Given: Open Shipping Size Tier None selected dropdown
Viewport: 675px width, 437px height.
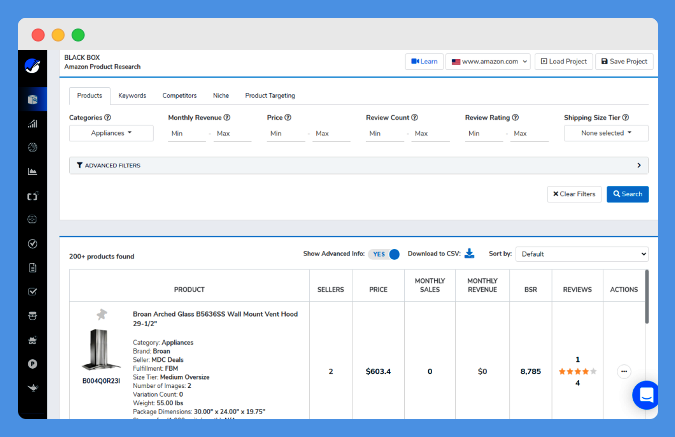Looking at the screenshot, I should click(x=606, y=133).
